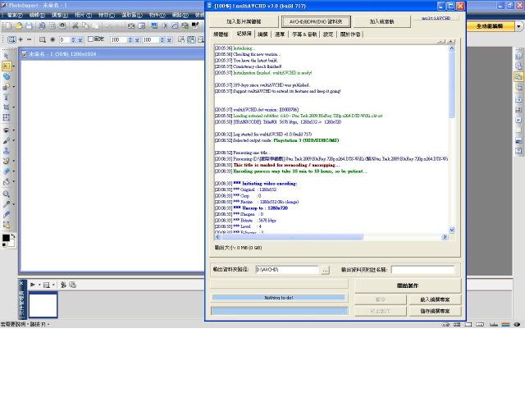
Task: Select the Bucket fill tool in PhotoImpact toolbox
Action: coord(7,182)
